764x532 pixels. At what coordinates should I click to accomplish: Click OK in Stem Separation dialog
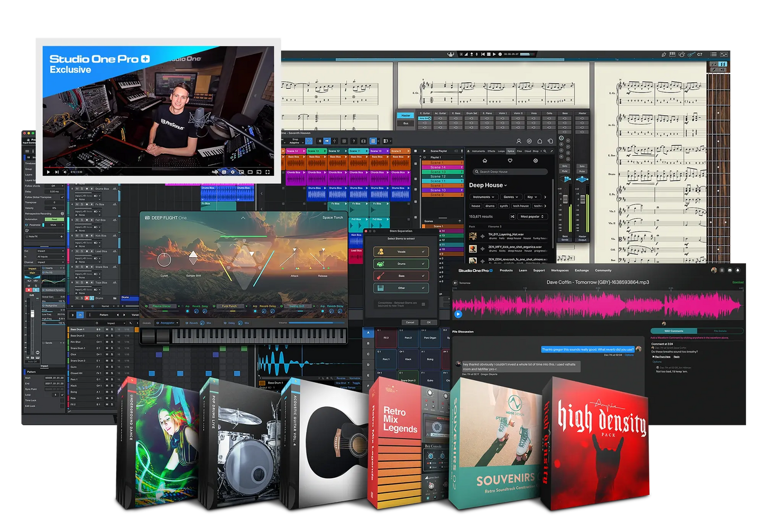428,322
